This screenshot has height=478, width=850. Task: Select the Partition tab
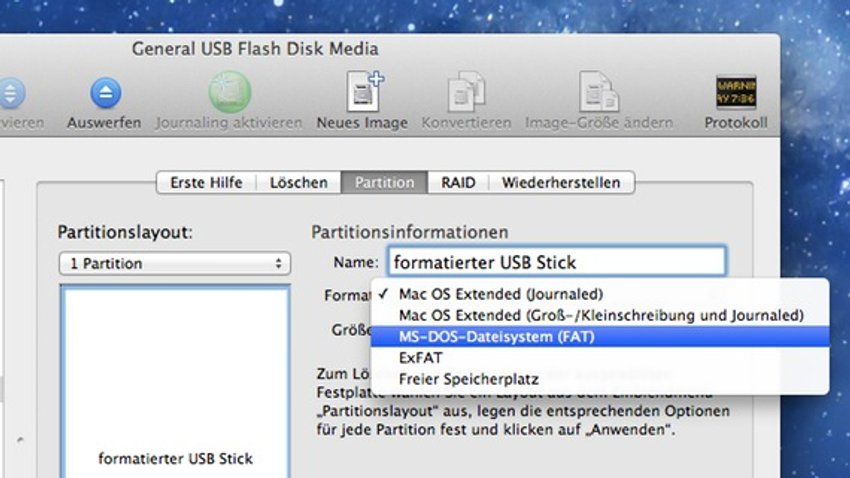[x=384, y=183]
